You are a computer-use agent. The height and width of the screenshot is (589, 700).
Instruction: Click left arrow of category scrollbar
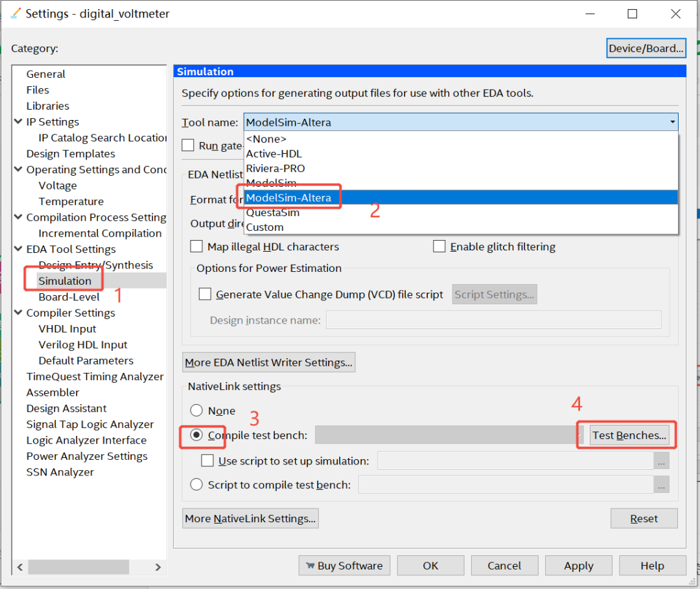tap(20, 567)
